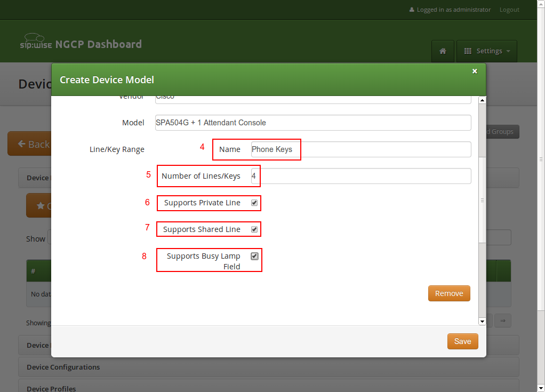The height and width of the screenshot is (392, 545).
Task: Remove the Line/Key Range entry
Action: (x=448, y=293)
